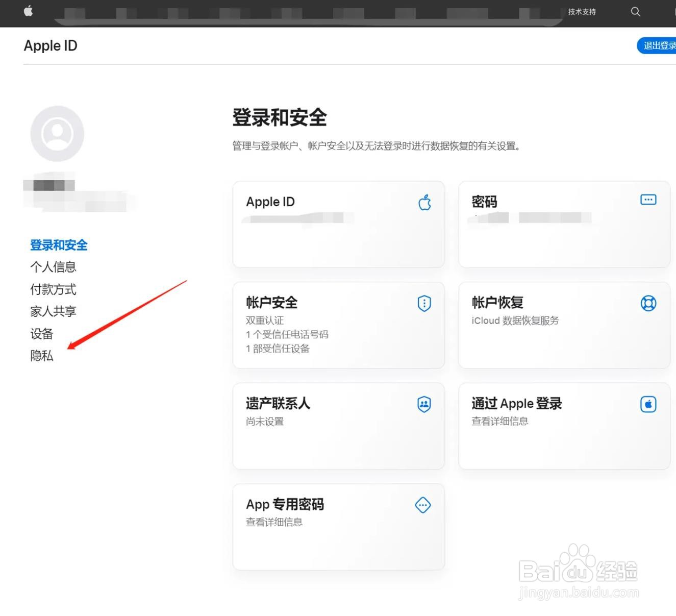This screenshot has height=616, width=676.
Task: Open the 帐户安全 card
Action: (x=339, y=325)
